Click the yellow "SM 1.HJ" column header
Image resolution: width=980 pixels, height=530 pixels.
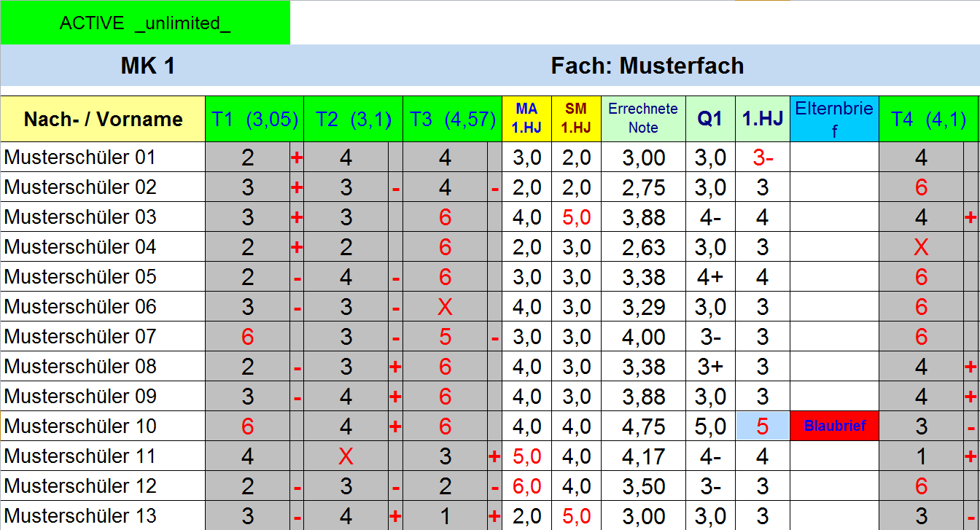pyautogui.click(x=576, y=119)
